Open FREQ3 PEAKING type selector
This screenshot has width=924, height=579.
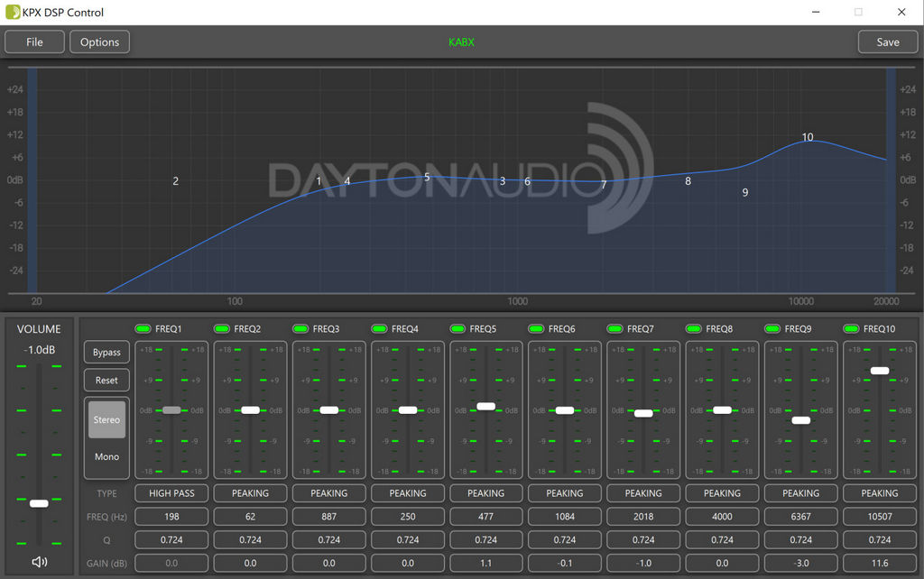pos(328,493)
